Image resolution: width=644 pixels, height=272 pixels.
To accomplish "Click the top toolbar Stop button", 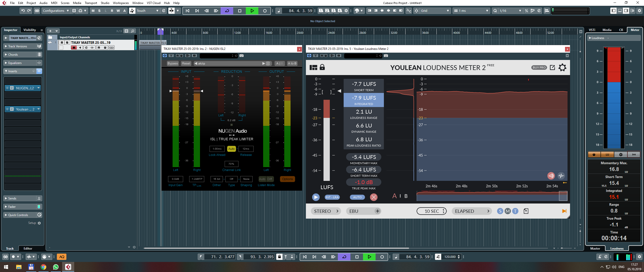I will coord(239,11).
